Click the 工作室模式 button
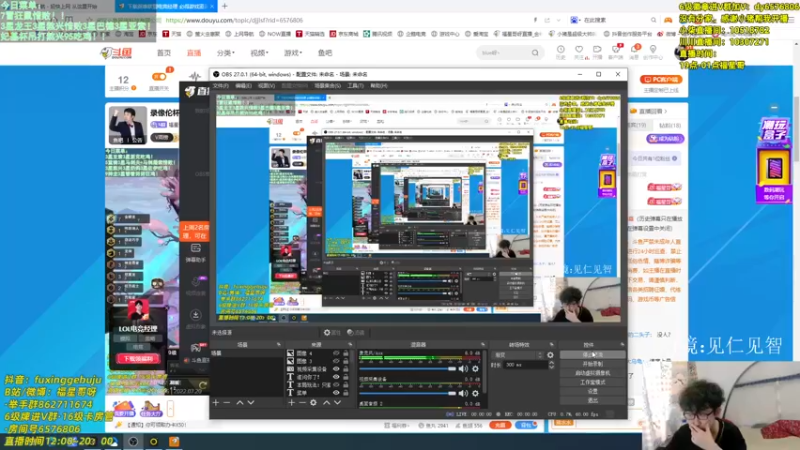The width and height of the screenshot is (800, 450). coord(592,382)
